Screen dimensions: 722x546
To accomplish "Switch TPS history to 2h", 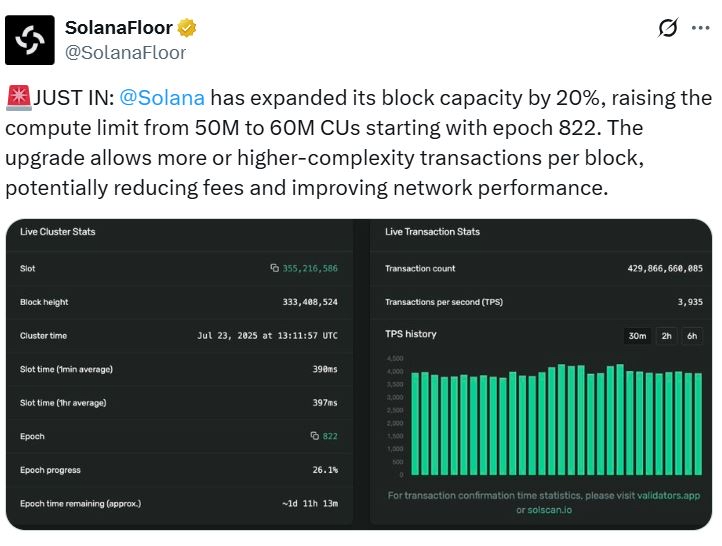I will (666, 335).
